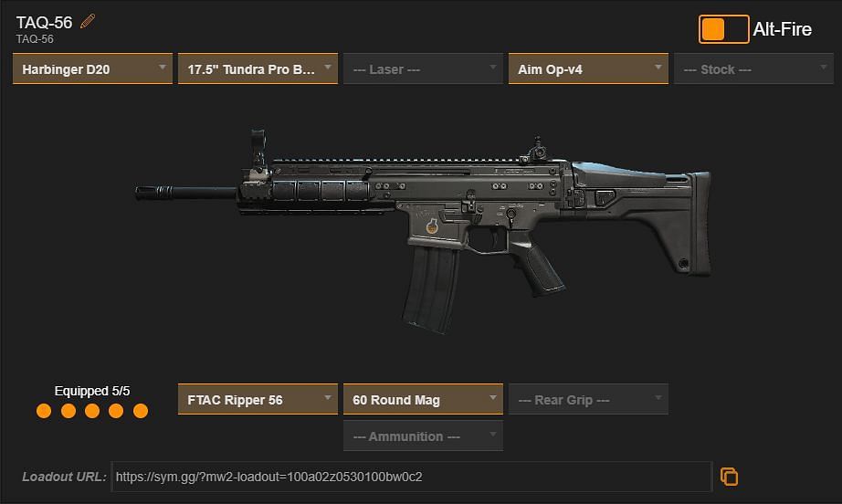Click the fifth orange equipped slot dot
Image resolution: width=842 pixels, height=504 pixels.
(x=141, y=411)
